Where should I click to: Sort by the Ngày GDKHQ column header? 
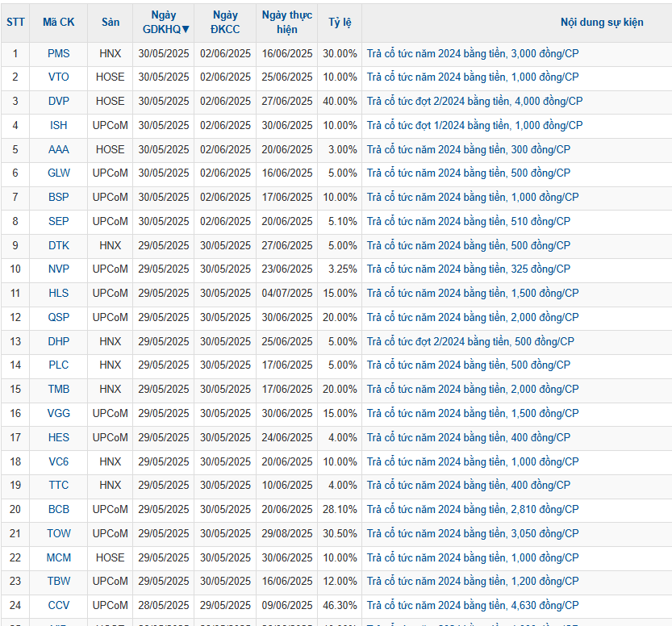[164, 23]
